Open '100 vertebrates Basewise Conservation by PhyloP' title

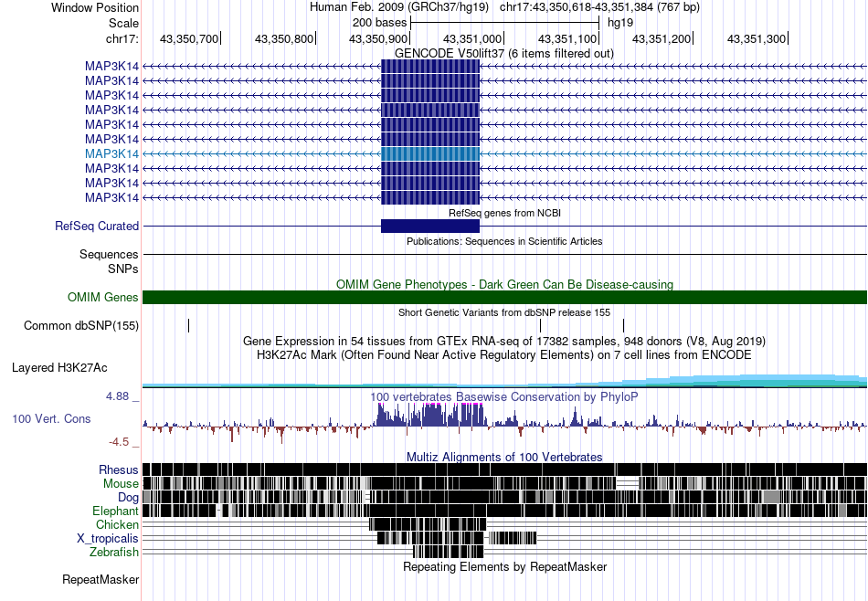pos(503,396)
